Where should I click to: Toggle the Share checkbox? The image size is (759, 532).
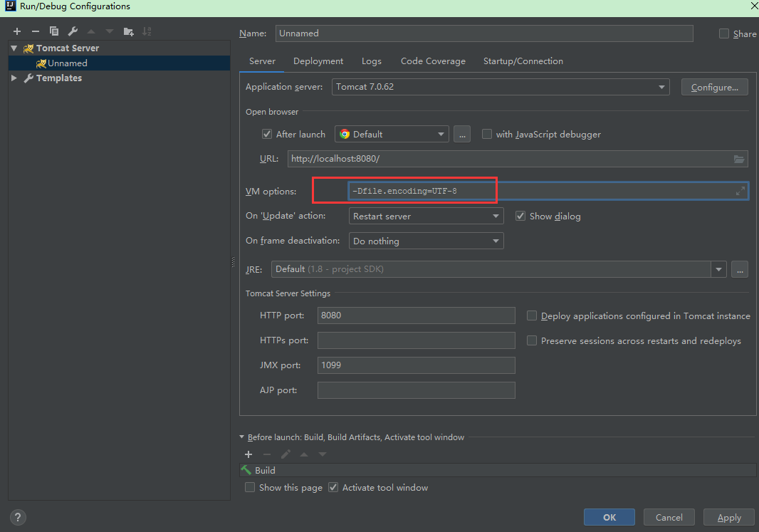(x=723, y=33)
